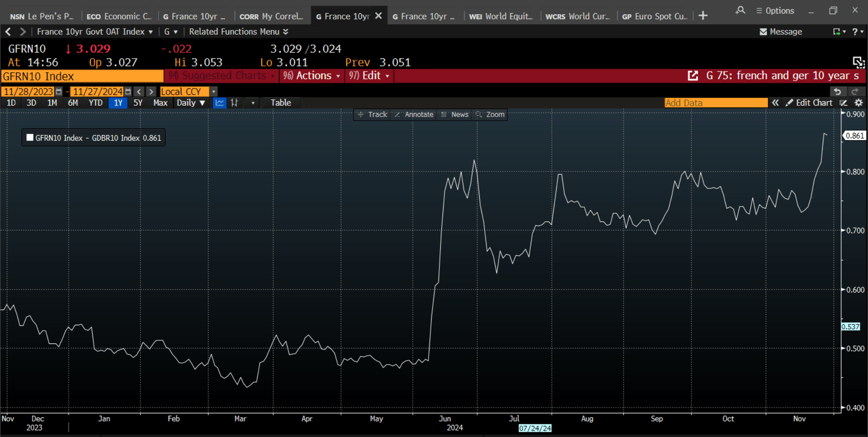Select the 5Y time range button
Viewport: 868px width, 437px height.
click(138, 103)
